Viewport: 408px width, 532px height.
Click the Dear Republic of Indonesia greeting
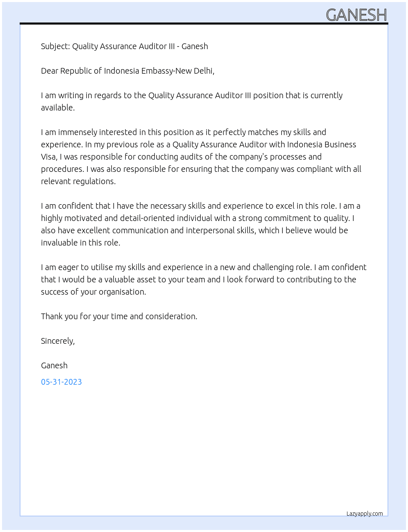pyautogui.click(x=128, y=71)
